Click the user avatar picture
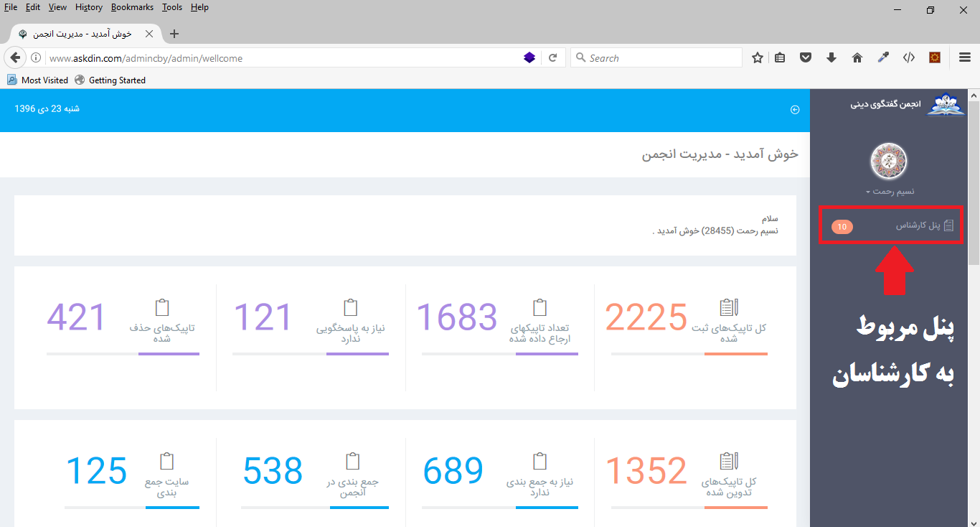The height and width of the screenshot is (527, 980). [x=889, y=162]
